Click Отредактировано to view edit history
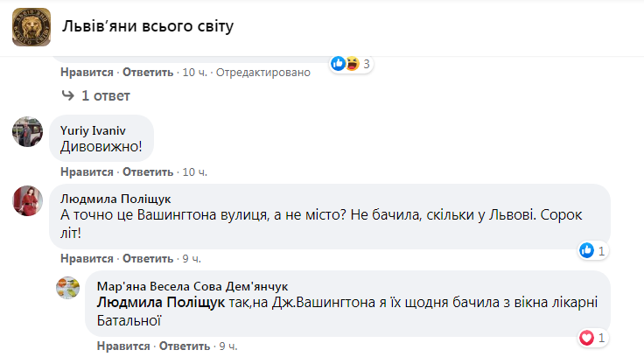This screenshot has width=644, height=357. (x=262, y=73)
